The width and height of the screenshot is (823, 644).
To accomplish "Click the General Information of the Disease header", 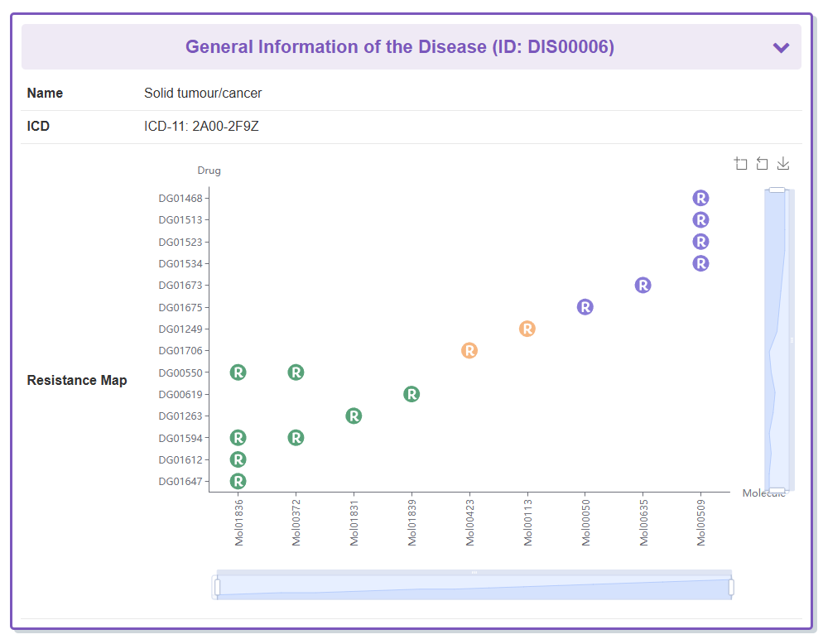I will [400, 47].
